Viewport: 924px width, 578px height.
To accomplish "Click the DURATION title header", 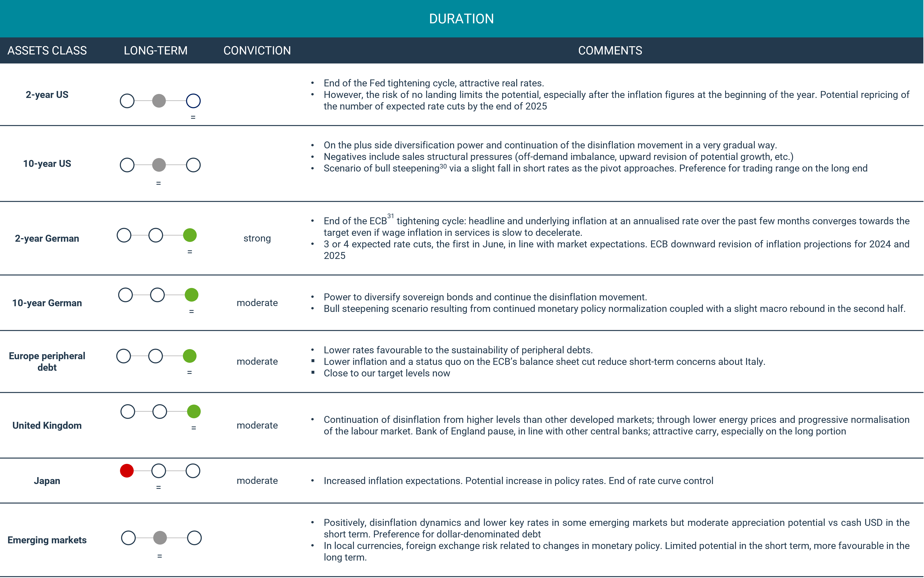I will pos(461,19).
